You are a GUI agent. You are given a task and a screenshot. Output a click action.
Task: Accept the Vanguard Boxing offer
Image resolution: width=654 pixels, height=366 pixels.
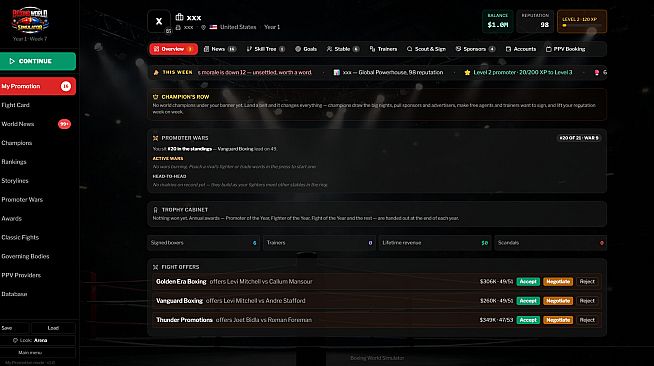coord(528,301)
